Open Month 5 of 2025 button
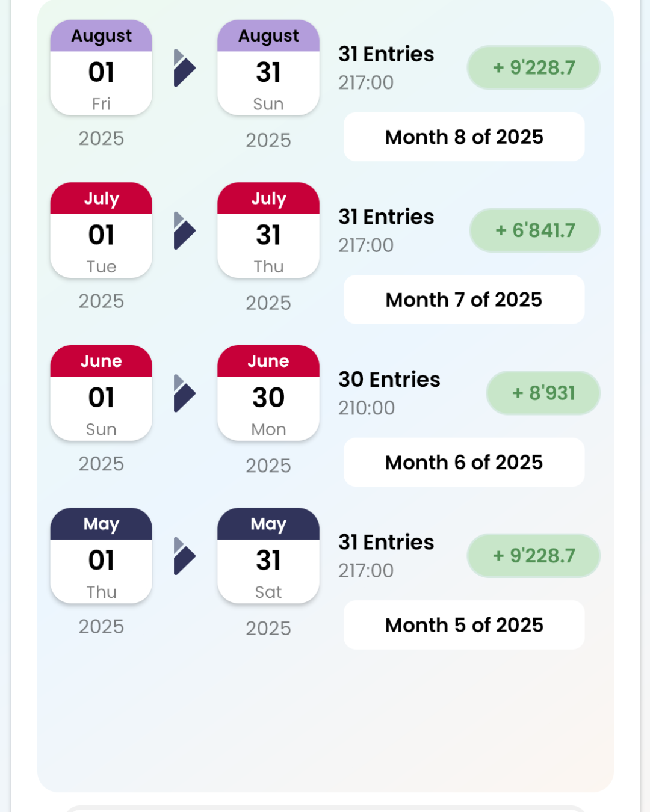 [x=464, y=625]
